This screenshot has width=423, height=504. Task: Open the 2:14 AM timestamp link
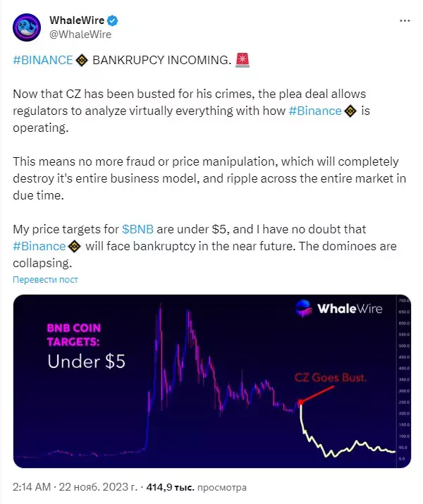[x=32, y=486]
